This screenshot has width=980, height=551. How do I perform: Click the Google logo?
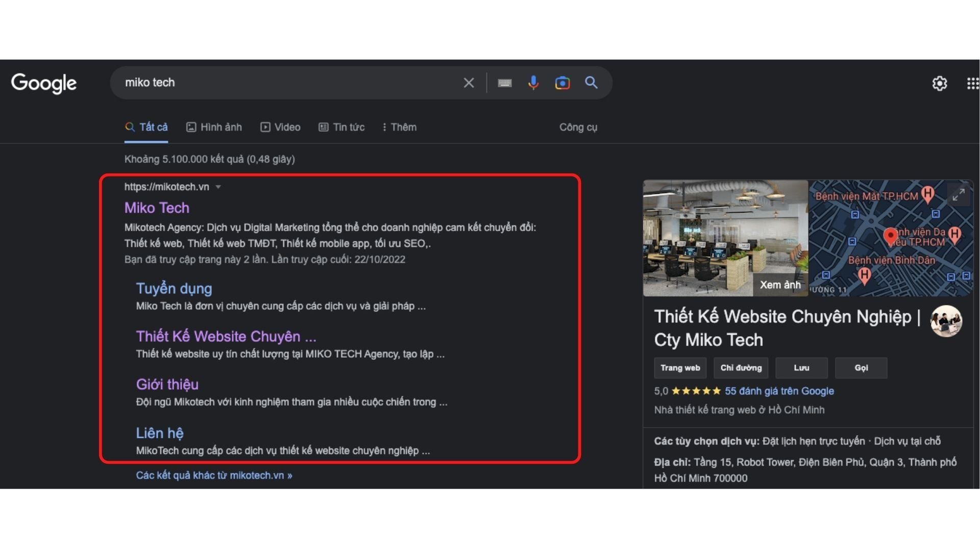click(44, 83)
